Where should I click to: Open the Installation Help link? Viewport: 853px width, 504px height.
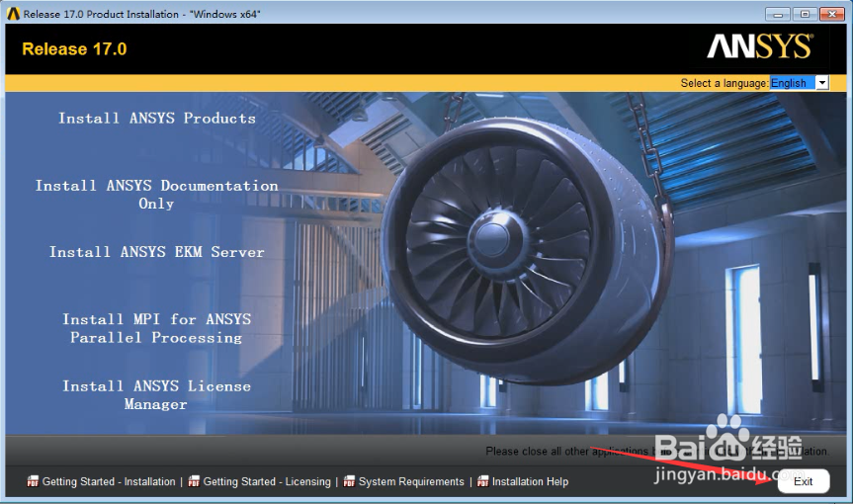coord(530,481)
